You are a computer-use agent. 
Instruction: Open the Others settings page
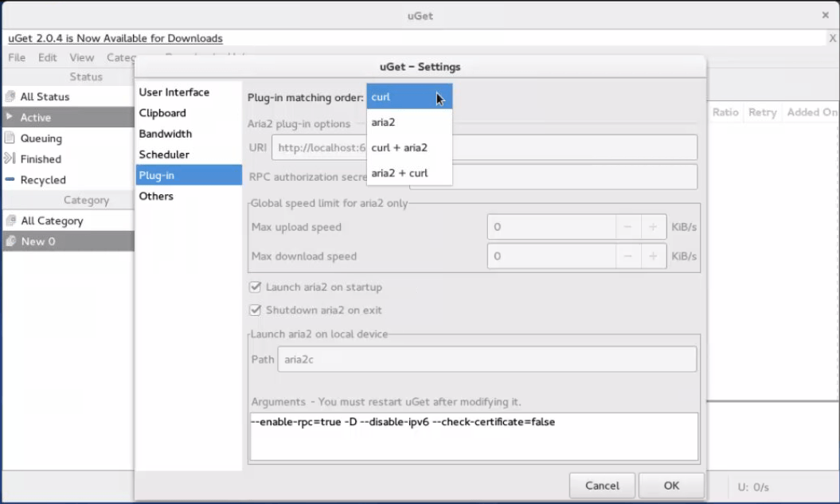coord(189,196)
